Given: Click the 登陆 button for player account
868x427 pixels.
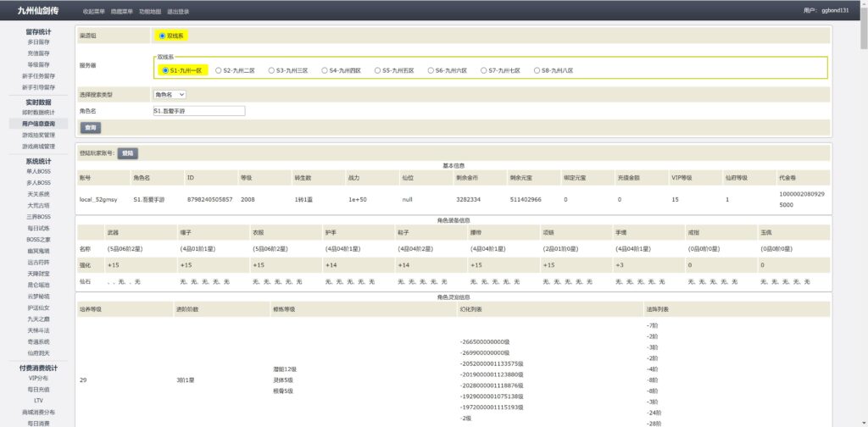Looking at the screenshot, I should 127,153.
